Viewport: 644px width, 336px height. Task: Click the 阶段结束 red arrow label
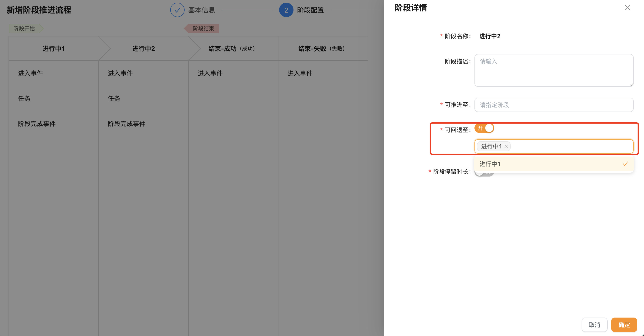[203, 29]
